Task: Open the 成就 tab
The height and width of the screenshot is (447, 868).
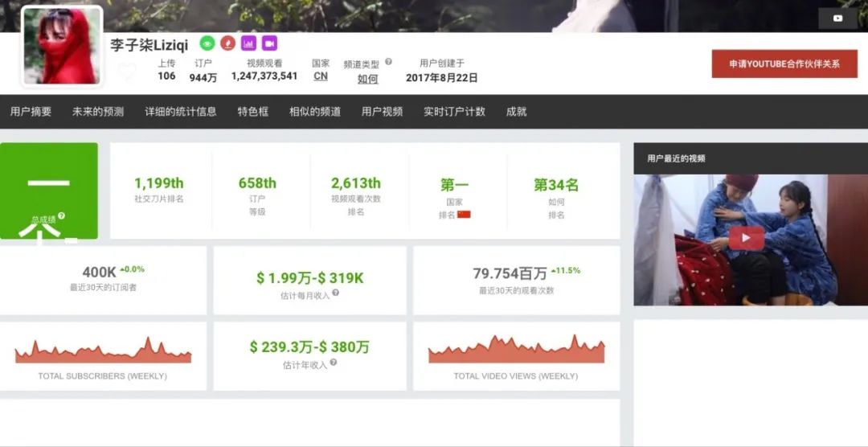Action: pos(517,111)
